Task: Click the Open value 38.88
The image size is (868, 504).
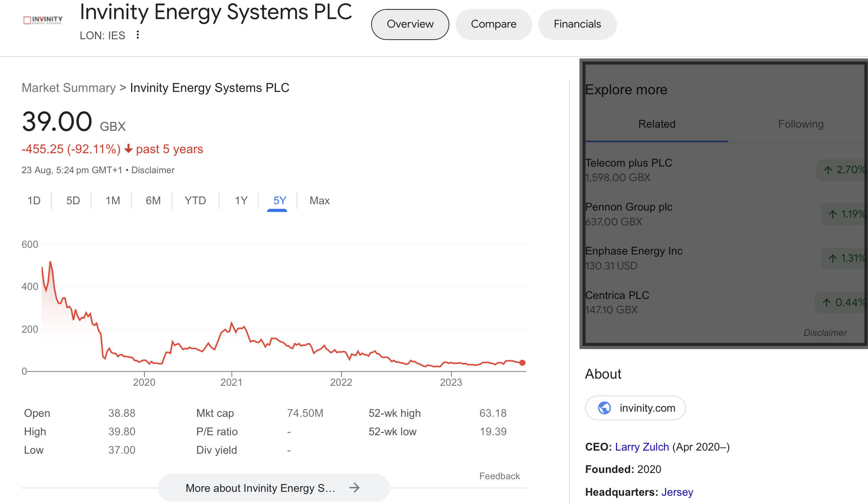Action: 122,413
